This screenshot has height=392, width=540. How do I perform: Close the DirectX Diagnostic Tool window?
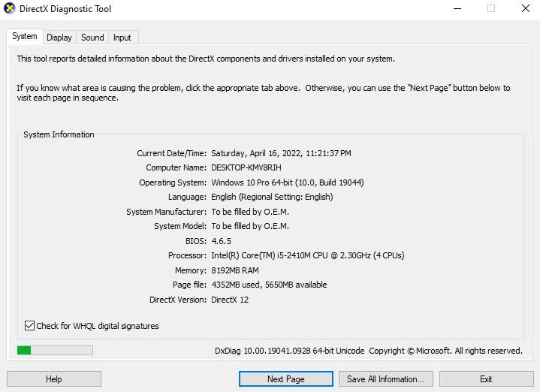[x=525, y=9]
